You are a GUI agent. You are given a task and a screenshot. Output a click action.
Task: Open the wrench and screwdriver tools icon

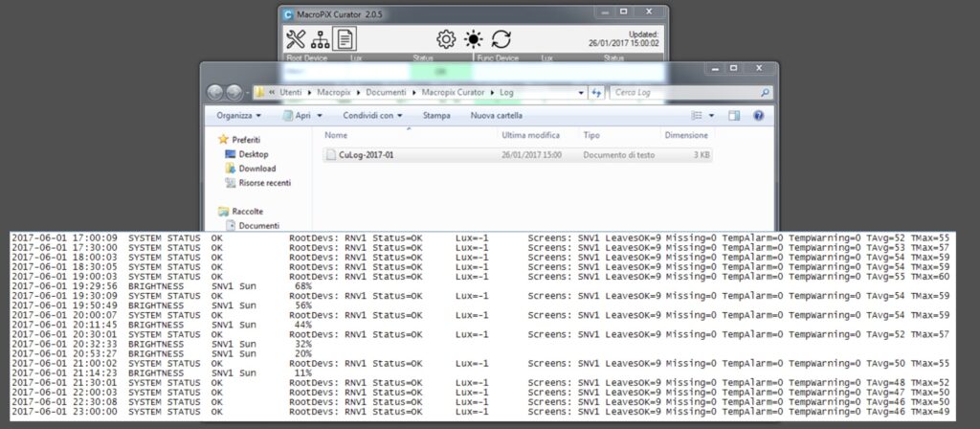pyautogui.click(x=295, y=39)
